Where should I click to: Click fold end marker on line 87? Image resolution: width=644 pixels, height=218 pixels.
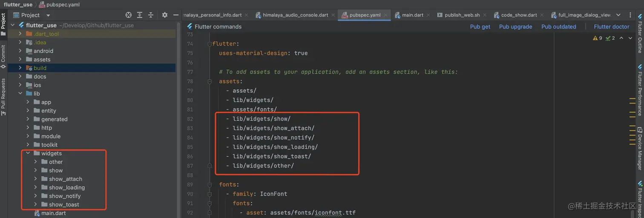pyautogui.click(x=210, y=166)
